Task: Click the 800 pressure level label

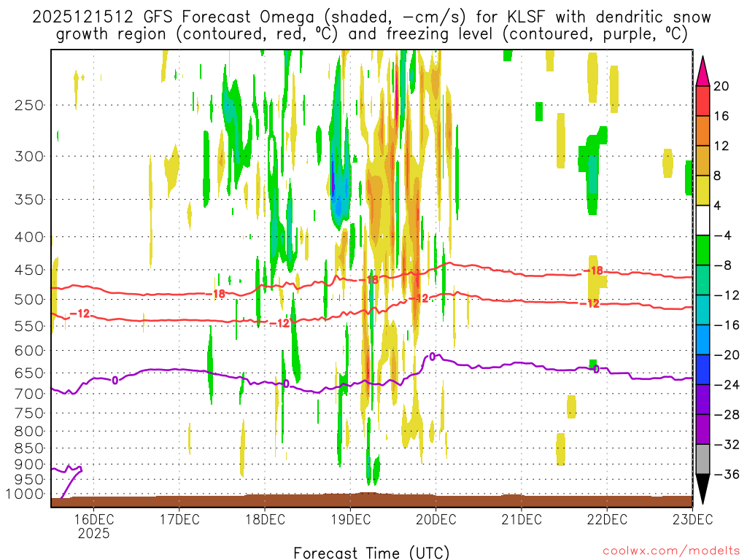Action: tap(29, 432)
